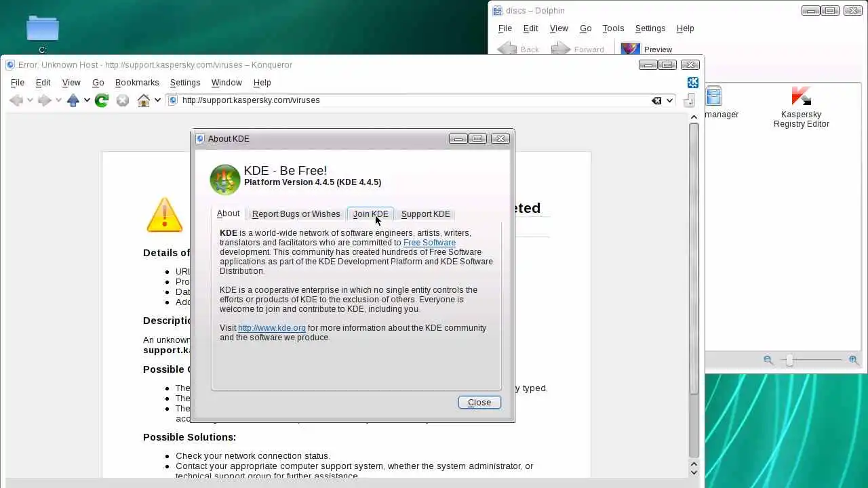Open Konqueror's File menu
Image resolution: width=868 pixels, height=488 pixels.
pyautogui.click(x=18, y=83)
